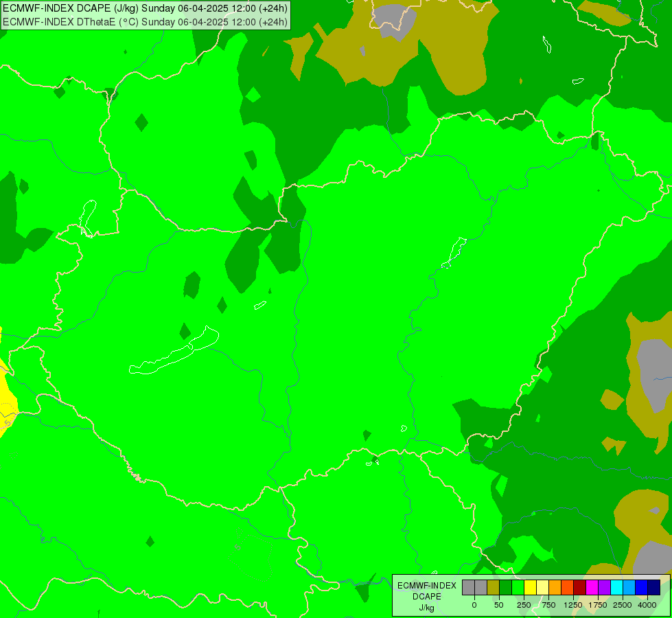This screenshot has height=618, width=672.
Task: Select the magenta legend swatch
Action: (x=592, y=588)
